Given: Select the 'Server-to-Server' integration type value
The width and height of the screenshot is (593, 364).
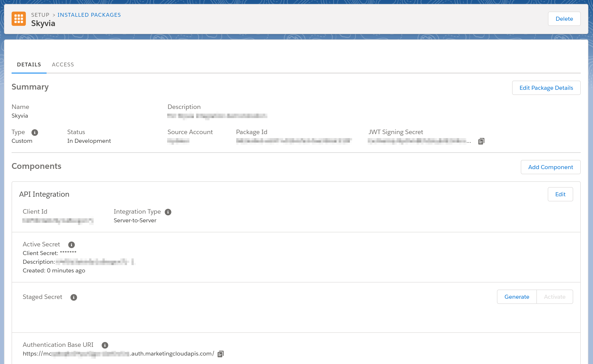Looking at the screenshot, I should tap(135, 221).
